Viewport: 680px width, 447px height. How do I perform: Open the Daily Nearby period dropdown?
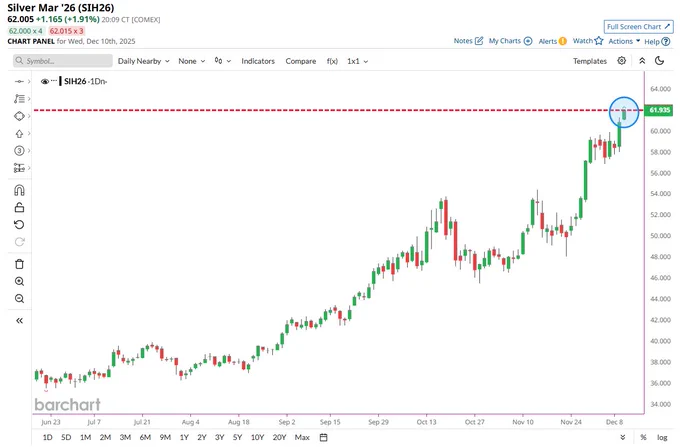tap(144, 61)
